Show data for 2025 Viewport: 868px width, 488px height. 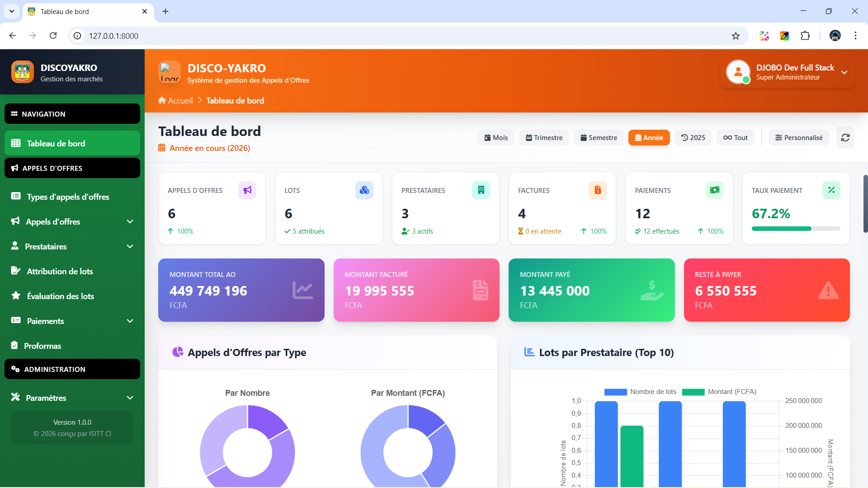(693, 138)
